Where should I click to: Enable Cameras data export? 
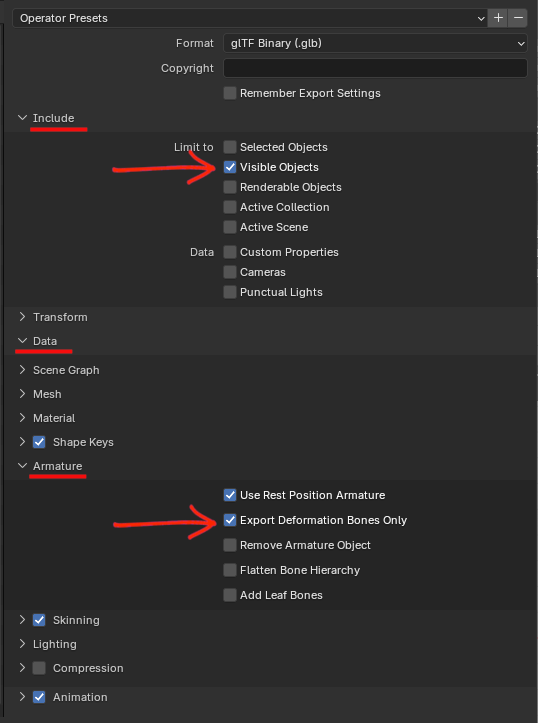[x=230, y=272]
